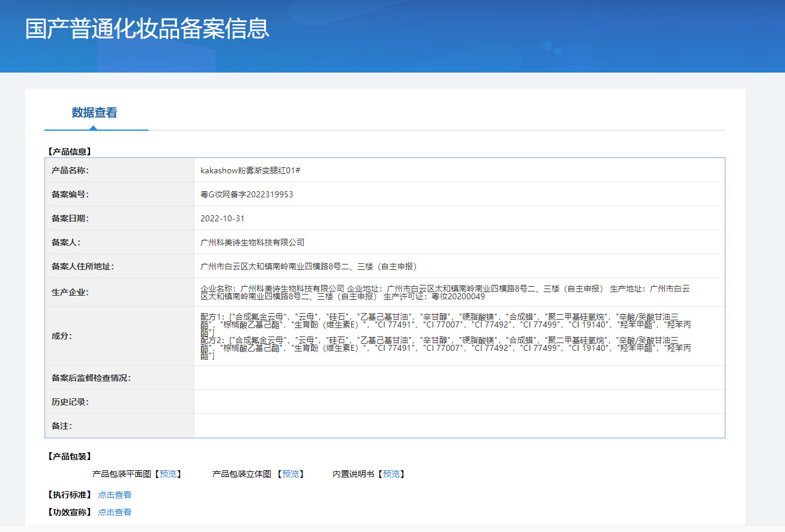Select 广州科美诗生物科技有限公司 in the 备案人 row
This screenshot has height=532, width=785.
click(253, 242)
